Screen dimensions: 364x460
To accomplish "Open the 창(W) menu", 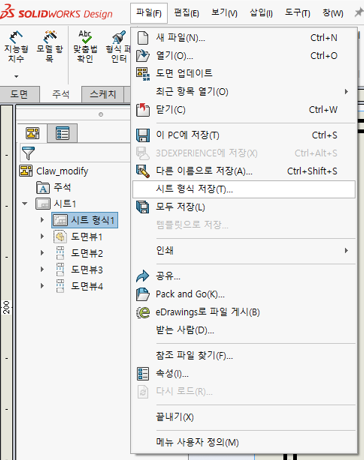I will (333, 13).
